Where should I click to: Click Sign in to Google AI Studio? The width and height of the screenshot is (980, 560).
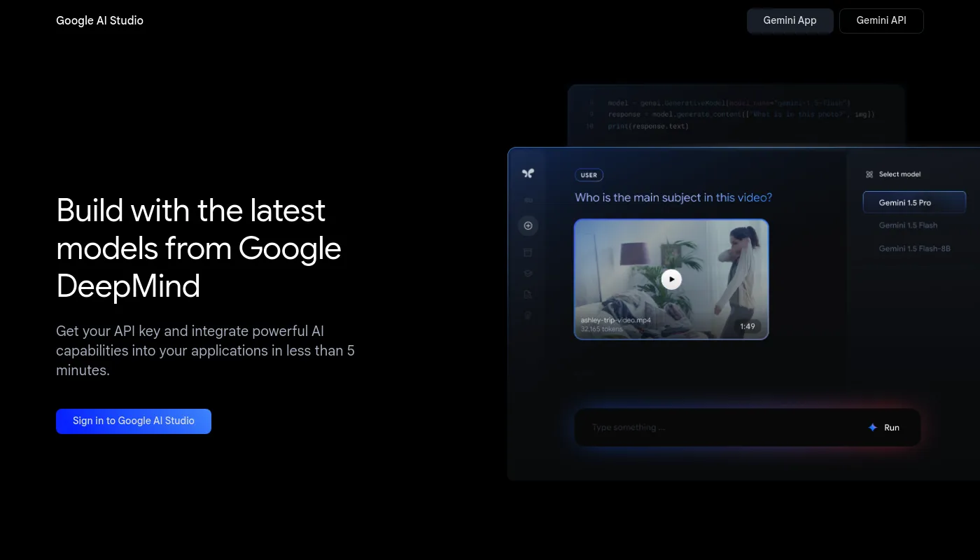[134, 421]
